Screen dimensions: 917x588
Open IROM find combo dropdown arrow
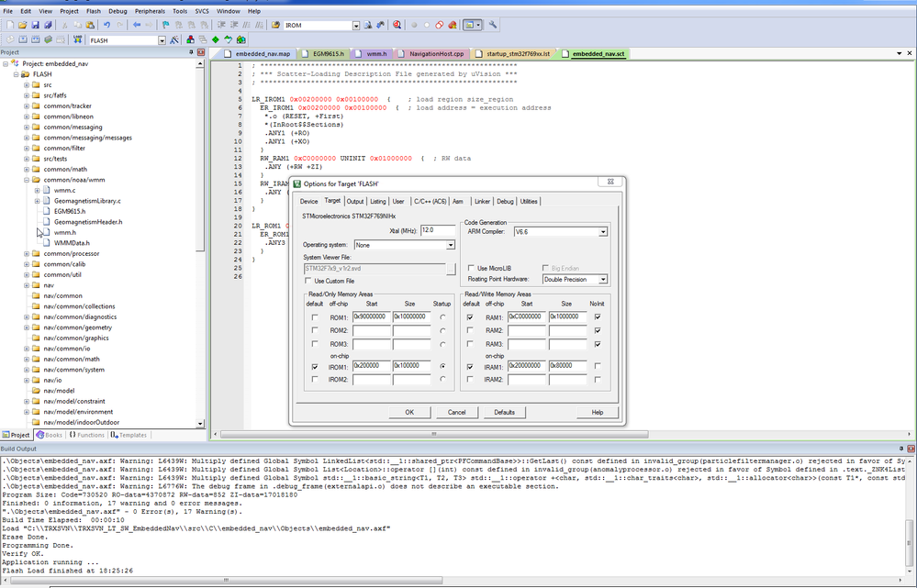click(x=355, y=25)
